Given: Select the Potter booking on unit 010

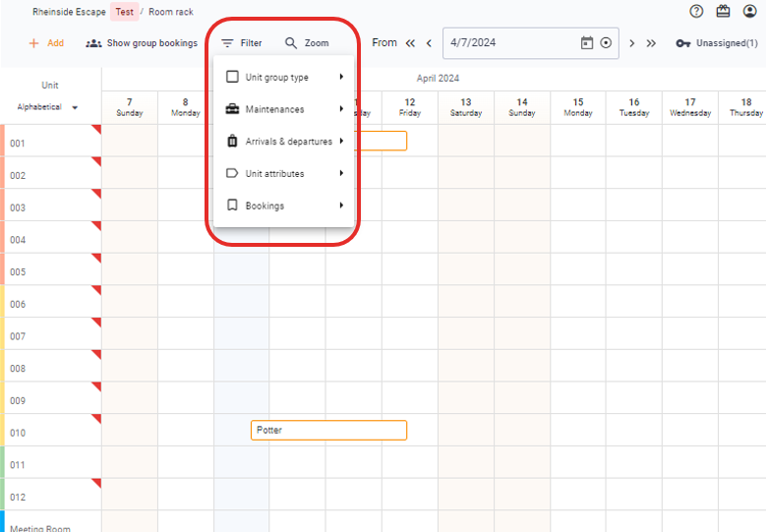Looking at the screenshot, I should point(328,431).
